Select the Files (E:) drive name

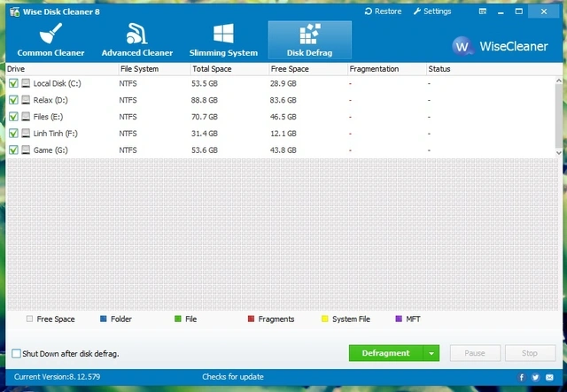48,117
